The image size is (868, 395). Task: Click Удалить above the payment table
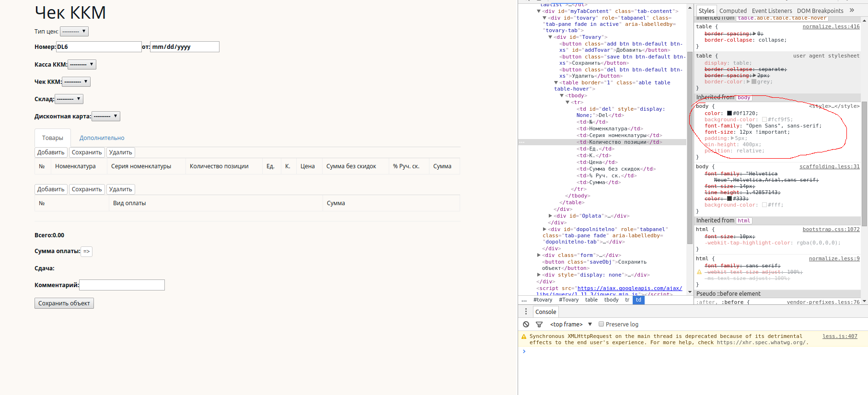120,189
